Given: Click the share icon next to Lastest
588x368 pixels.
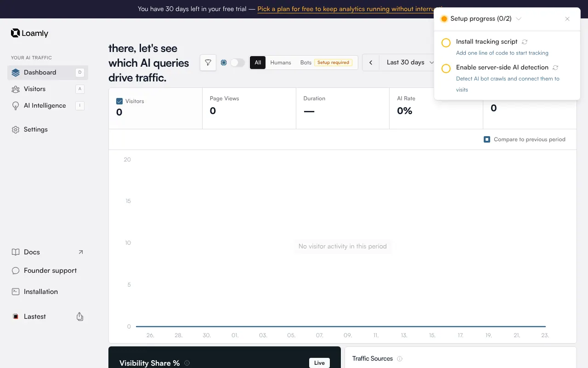Looking at the screenshot, I should point(80,316).
